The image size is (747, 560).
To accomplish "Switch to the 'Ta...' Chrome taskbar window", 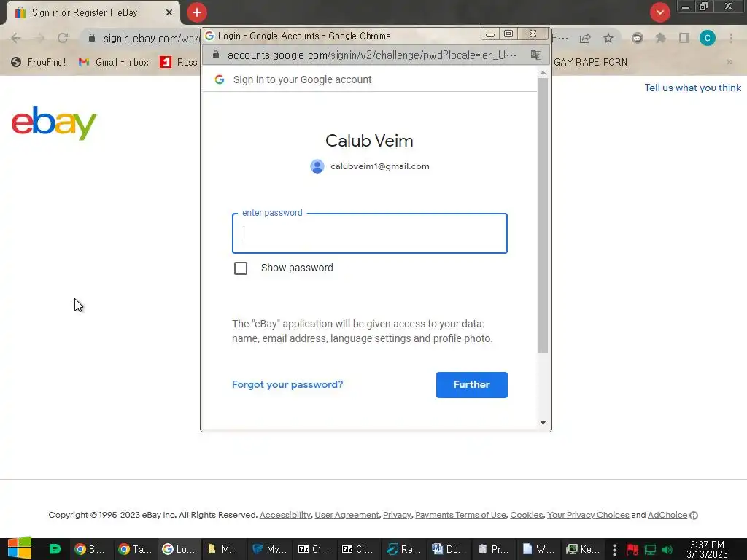I will [x=134, y=549].
